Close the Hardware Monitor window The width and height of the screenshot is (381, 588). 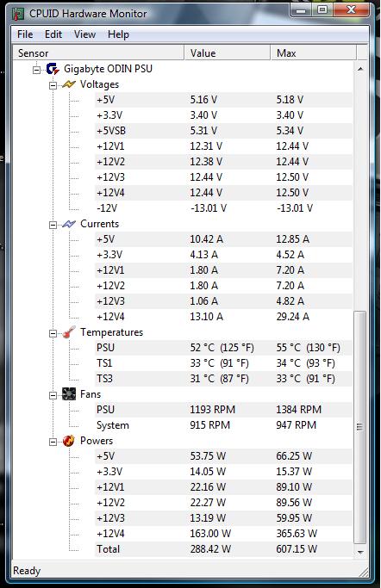[351, 10]
